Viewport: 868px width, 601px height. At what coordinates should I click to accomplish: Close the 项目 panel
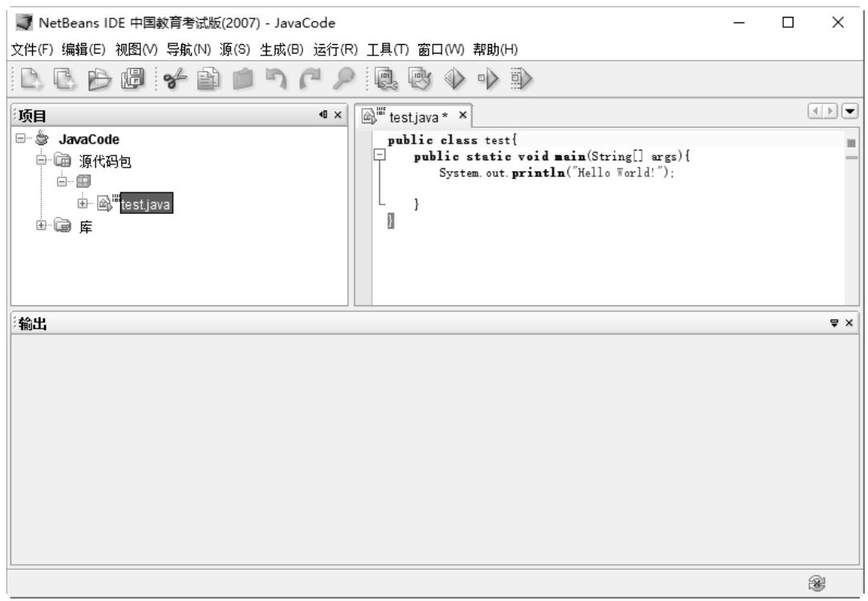(x=337, y=115)
